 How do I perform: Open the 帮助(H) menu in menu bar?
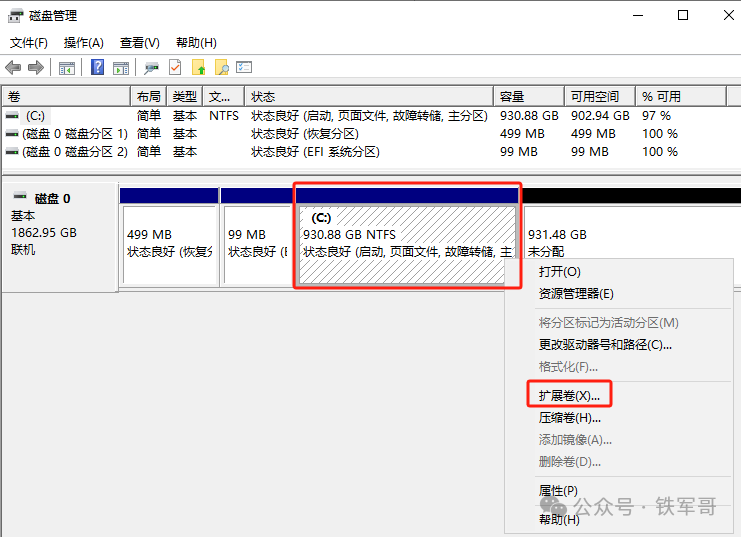click(x=196, y=43)
